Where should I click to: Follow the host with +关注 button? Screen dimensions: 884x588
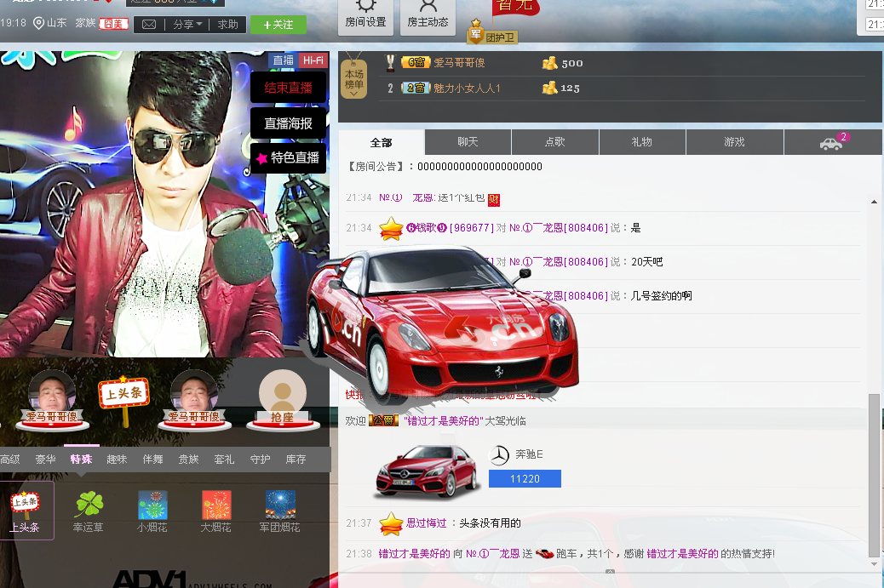coord(278,24)
